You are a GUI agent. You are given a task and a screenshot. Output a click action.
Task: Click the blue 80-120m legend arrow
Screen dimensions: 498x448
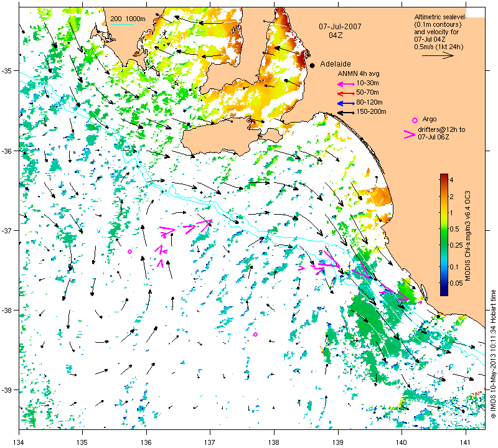pyautogui.click(x=345, y=103)
